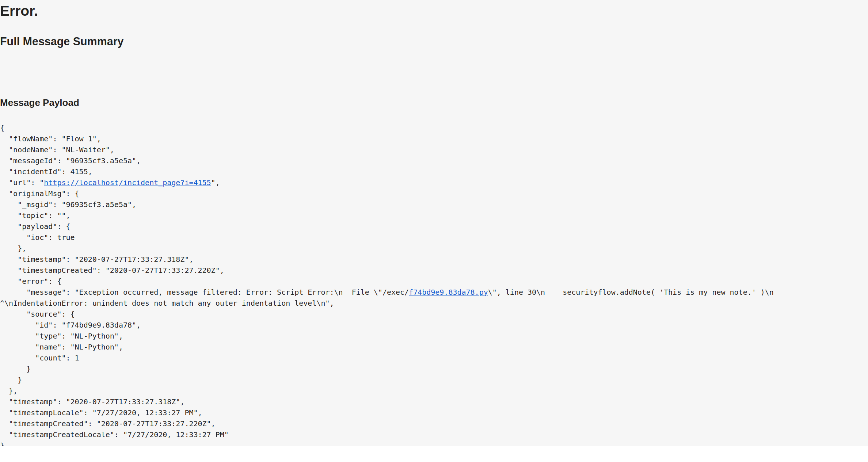Screen dimensions: 868x462
Task: Click the Message Payload heading
Action: click(x=39, y=103)
